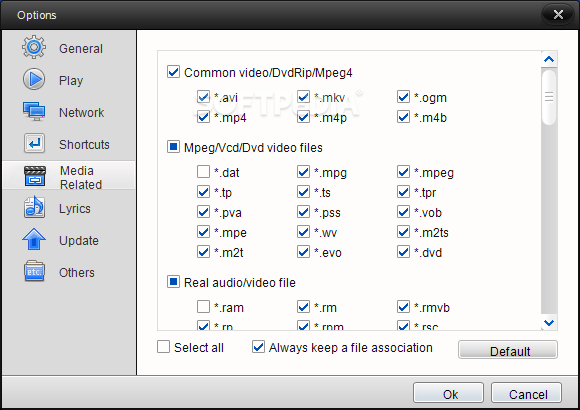Check the Select all checkbox
The image size is (580, 410).
(x=163, y=347)
